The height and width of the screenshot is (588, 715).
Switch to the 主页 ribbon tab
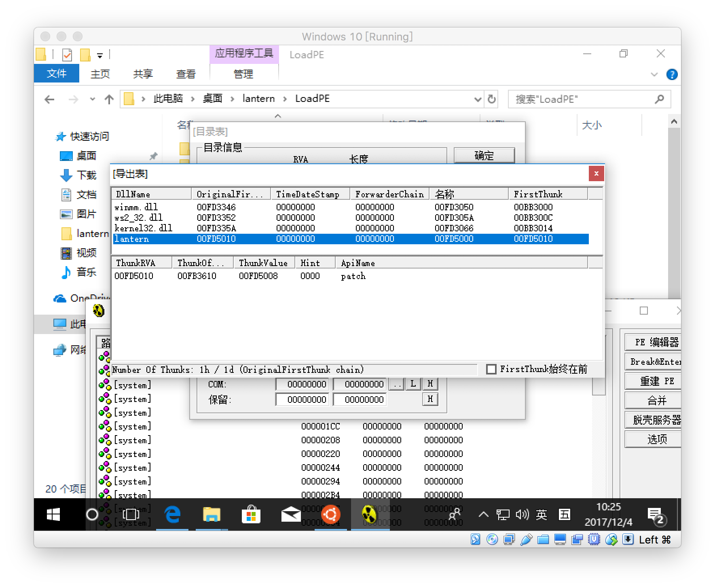coord(100,74)
